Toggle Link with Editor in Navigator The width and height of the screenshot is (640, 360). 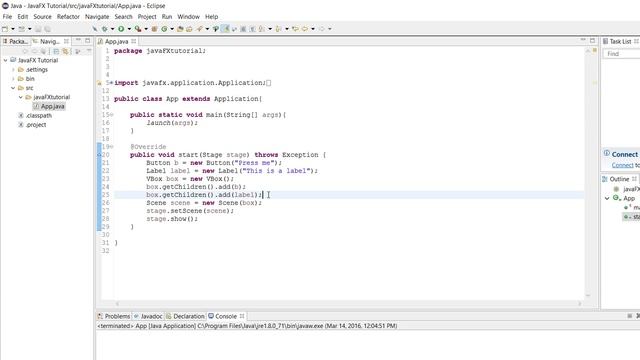tap(65, 51)
